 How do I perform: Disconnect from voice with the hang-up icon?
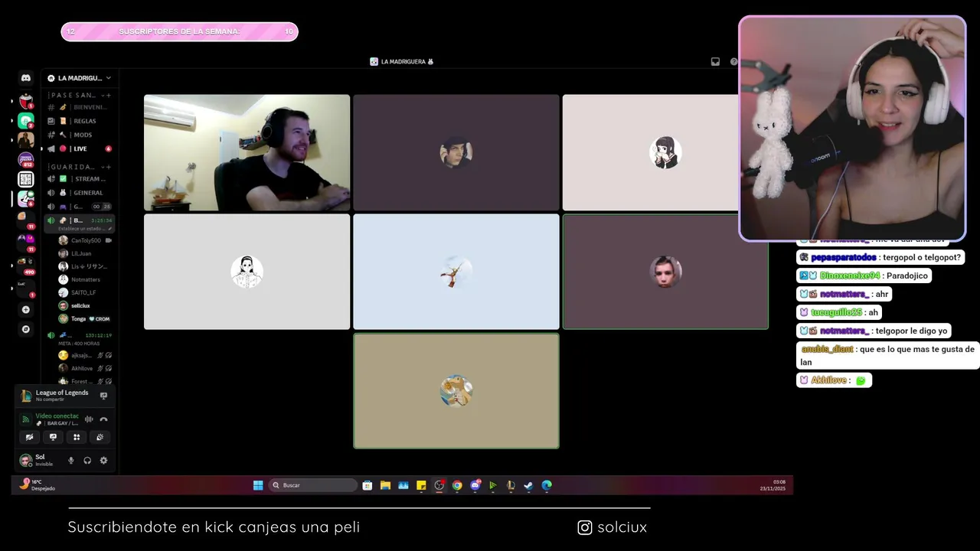click(103, 419)
